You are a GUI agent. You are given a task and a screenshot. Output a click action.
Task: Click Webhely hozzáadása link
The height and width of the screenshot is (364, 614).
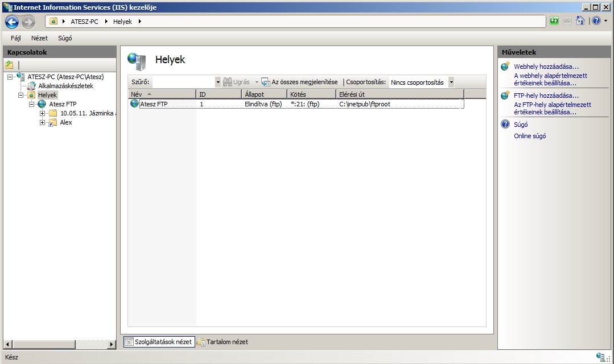click(546, 67)
